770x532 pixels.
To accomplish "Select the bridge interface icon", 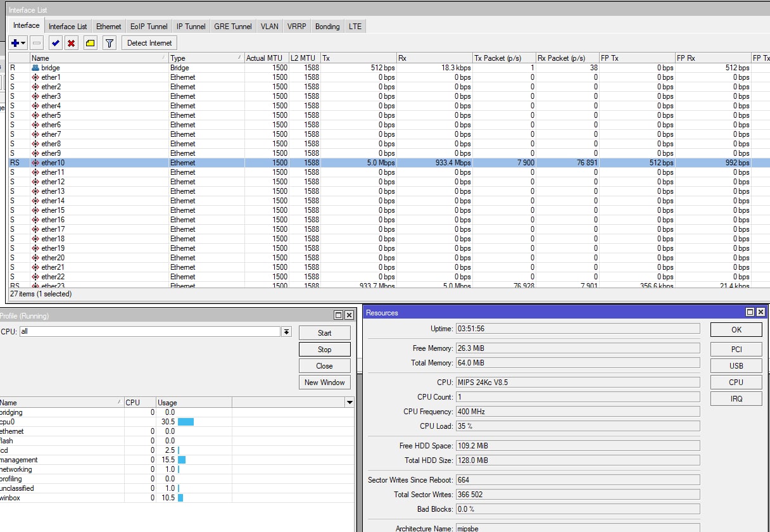I will point(35,68).
